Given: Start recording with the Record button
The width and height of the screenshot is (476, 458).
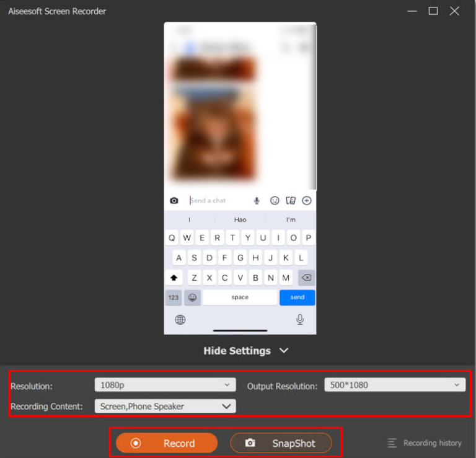Looking at the screenshot, I should coord(166,443).
